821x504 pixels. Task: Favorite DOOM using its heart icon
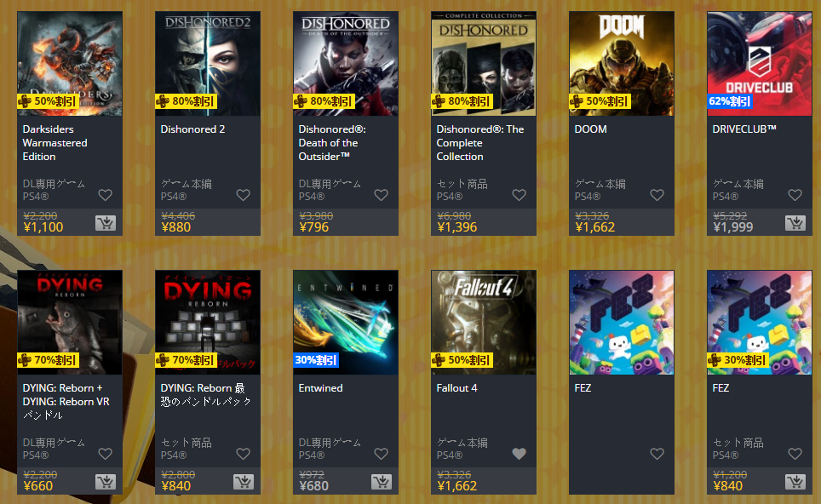tap(657, 195)
